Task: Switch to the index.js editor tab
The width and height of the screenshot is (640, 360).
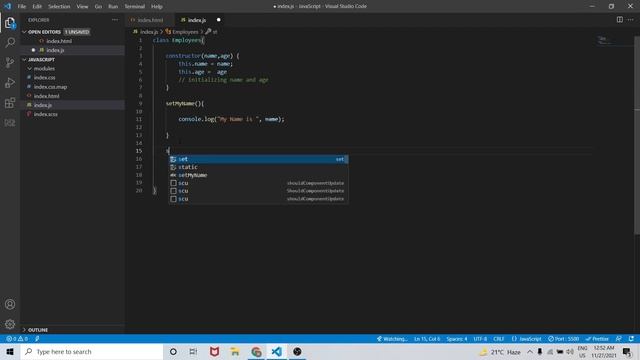Action: click(200, 20)
